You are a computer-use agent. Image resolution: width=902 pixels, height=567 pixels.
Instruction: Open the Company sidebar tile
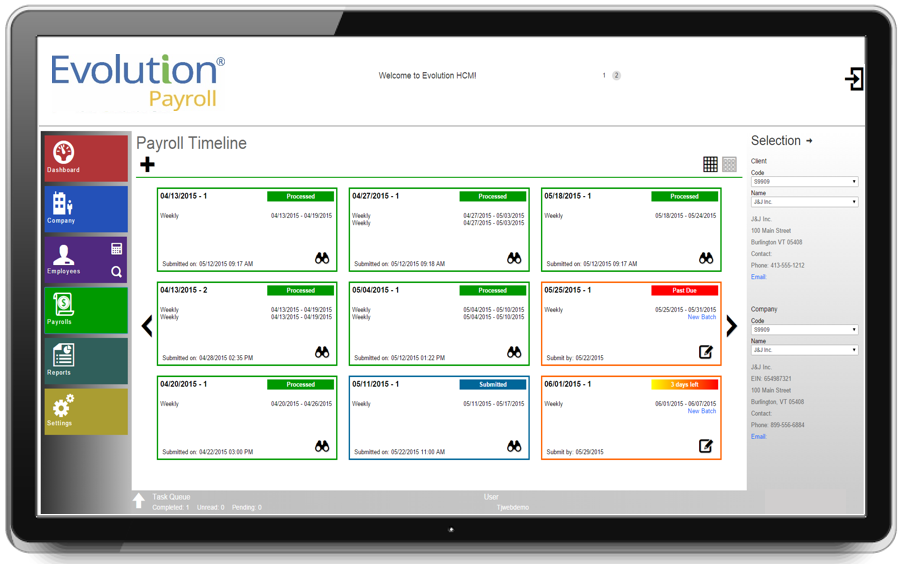click(x=86, y=209)
